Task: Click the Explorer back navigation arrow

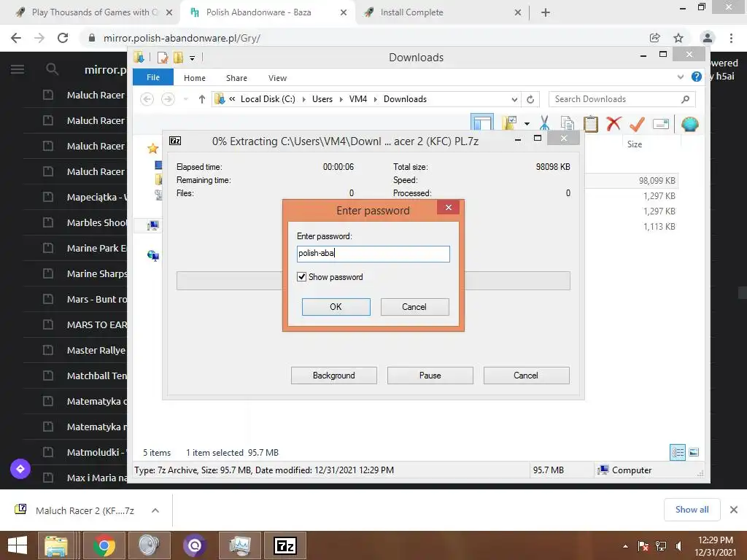Action: pyautogui.click(x=147, y=99)
